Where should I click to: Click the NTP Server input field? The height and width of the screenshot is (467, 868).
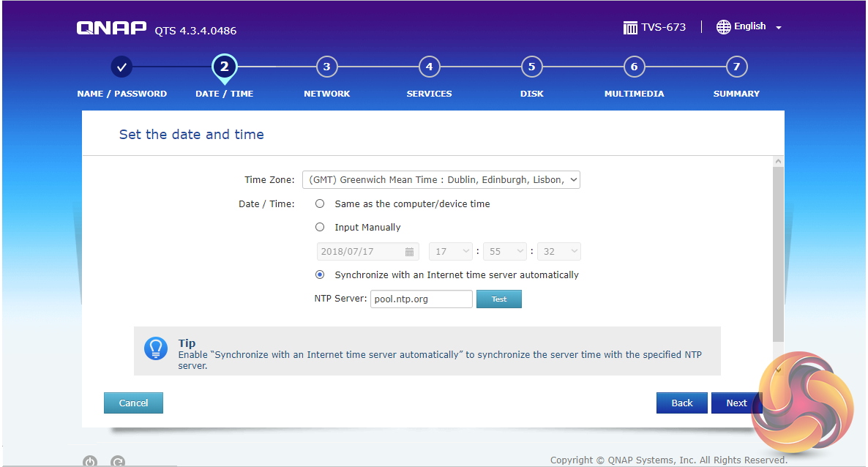pyautogui.click(x=421, y=299)
